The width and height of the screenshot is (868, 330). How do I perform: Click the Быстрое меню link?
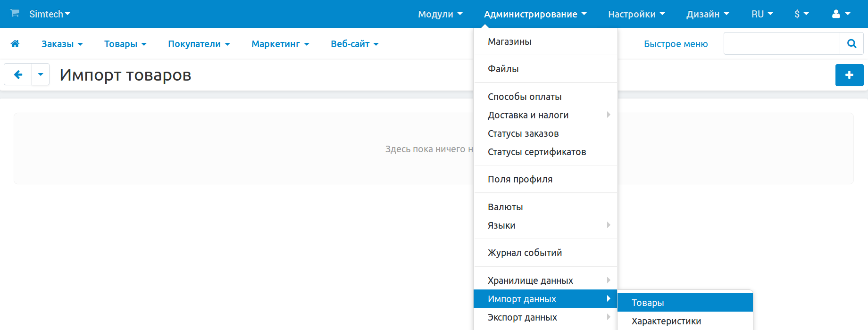[676, 44]
